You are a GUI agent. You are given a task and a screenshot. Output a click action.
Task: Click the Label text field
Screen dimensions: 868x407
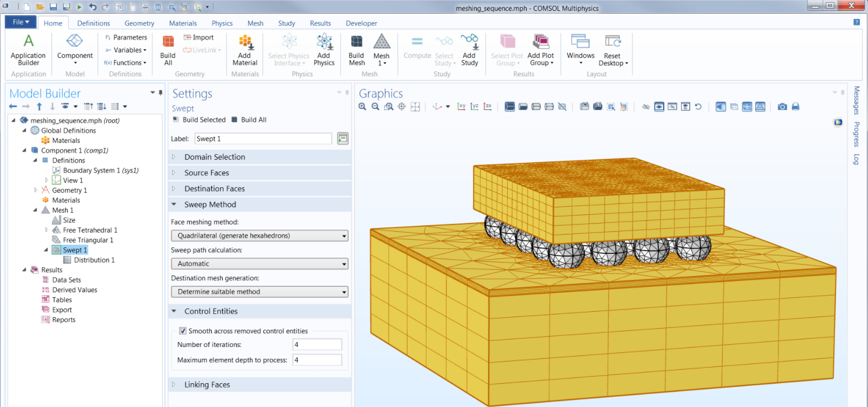[263, 139]
